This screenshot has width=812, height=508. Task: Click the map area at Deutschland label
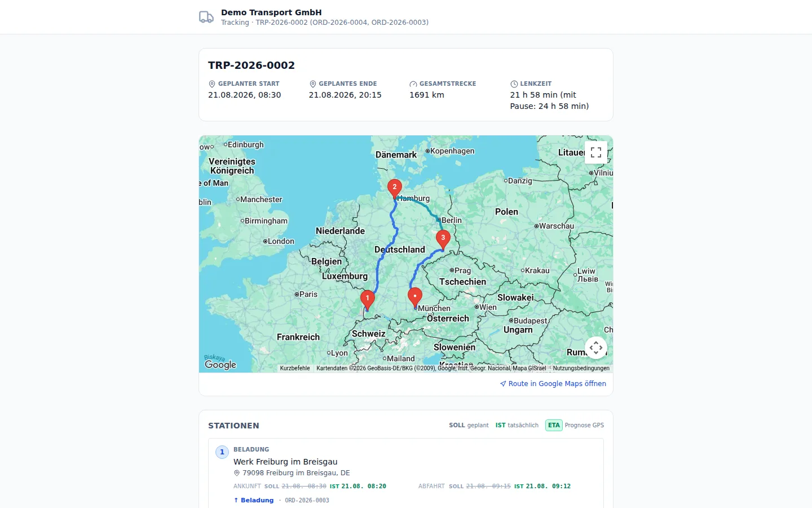pyautogui.click(x=400, y=249)
